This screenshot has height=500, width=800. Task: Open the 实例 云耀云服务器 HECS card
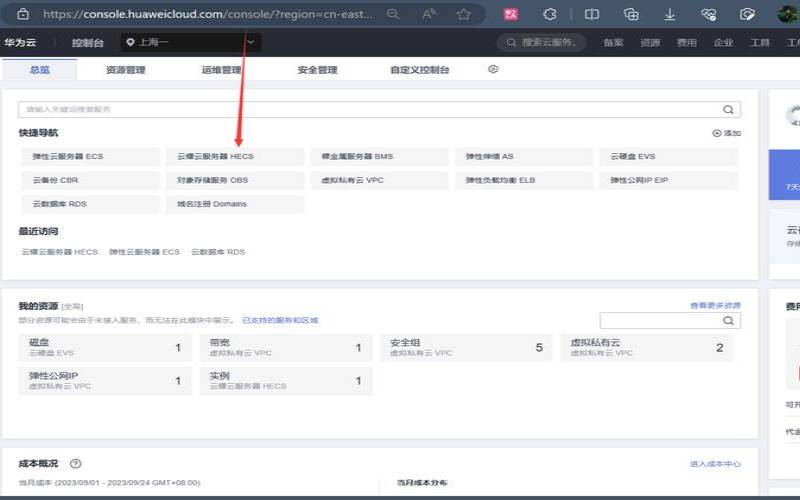[286, 381]
